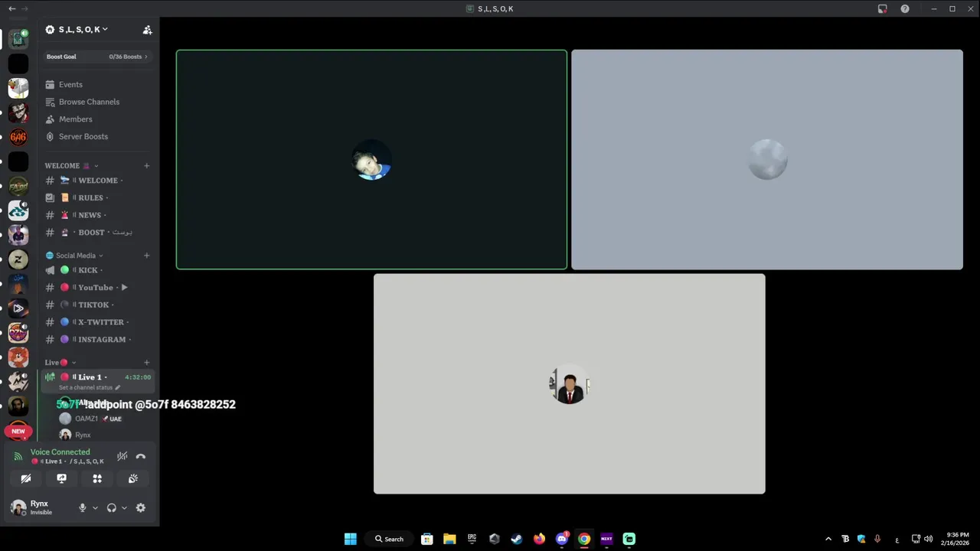
Task: Click the Voice Connected label
Action: click(60, 452)
